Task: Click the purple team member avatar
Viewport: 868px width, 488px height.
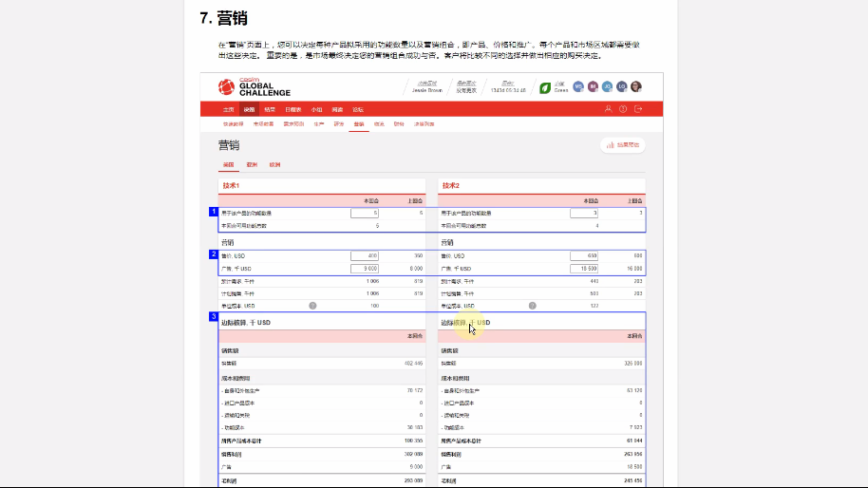Action: point(593,86)
